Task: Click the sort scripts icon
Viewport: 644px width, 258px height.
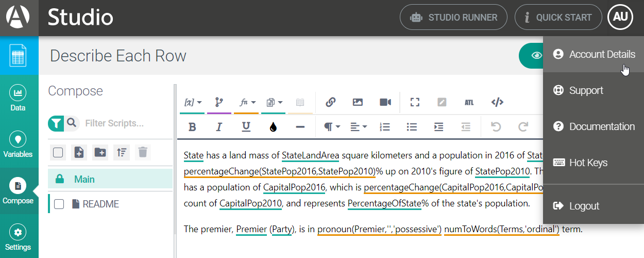Action: (122, 152)
